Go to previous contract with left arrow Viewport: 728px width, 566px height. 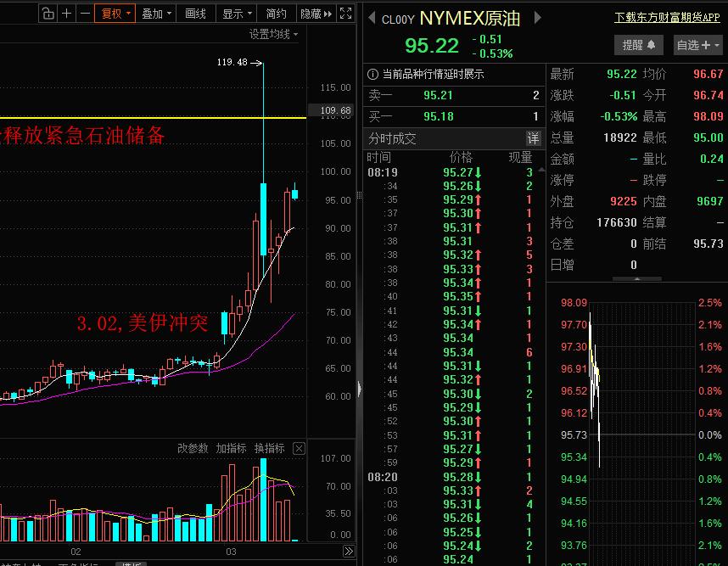coord(372,18)
